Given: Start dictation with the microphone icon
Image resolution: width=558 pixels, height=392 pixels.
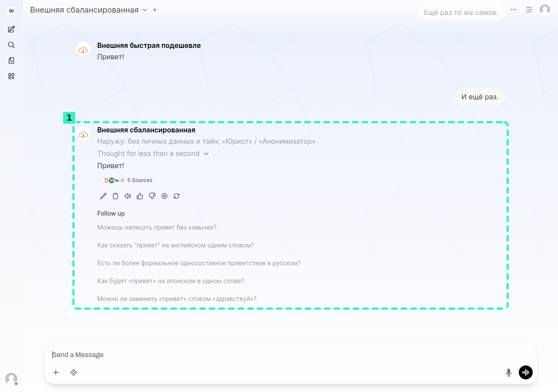Looking at the screenshot, I should click(508, 372).
